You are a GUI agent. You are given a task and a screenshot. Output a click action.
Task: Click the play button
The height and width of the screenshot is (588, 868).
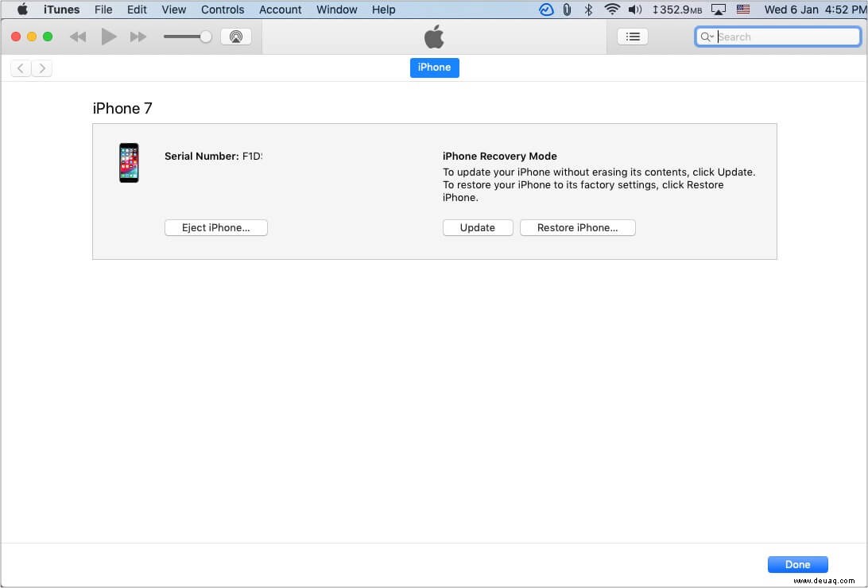pos(108,37)
